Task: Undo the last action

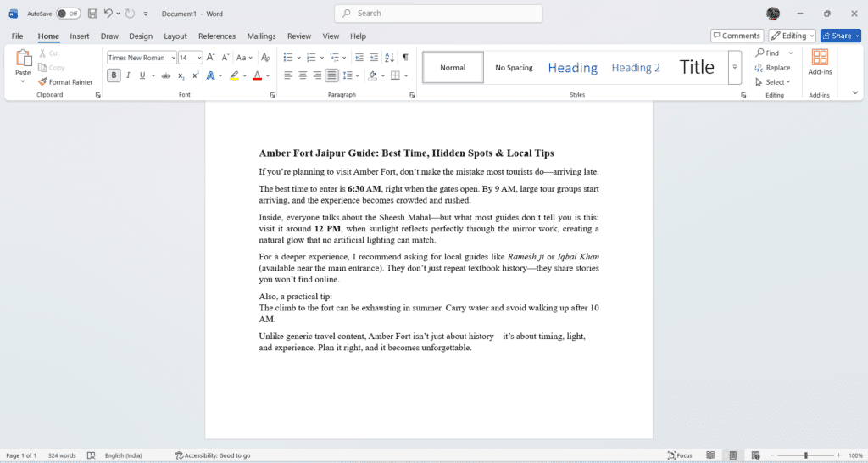Action: (x=108, y=14)
